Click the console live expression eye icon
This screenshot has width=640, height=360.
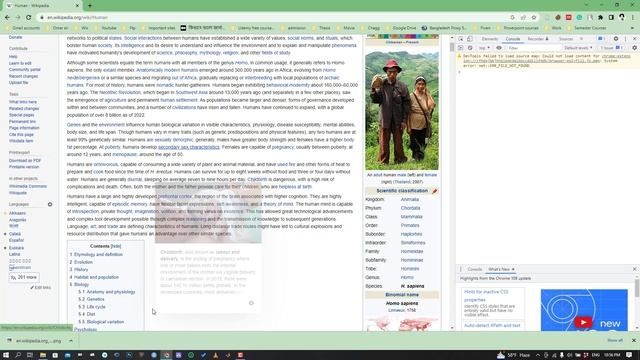point(499,48)
